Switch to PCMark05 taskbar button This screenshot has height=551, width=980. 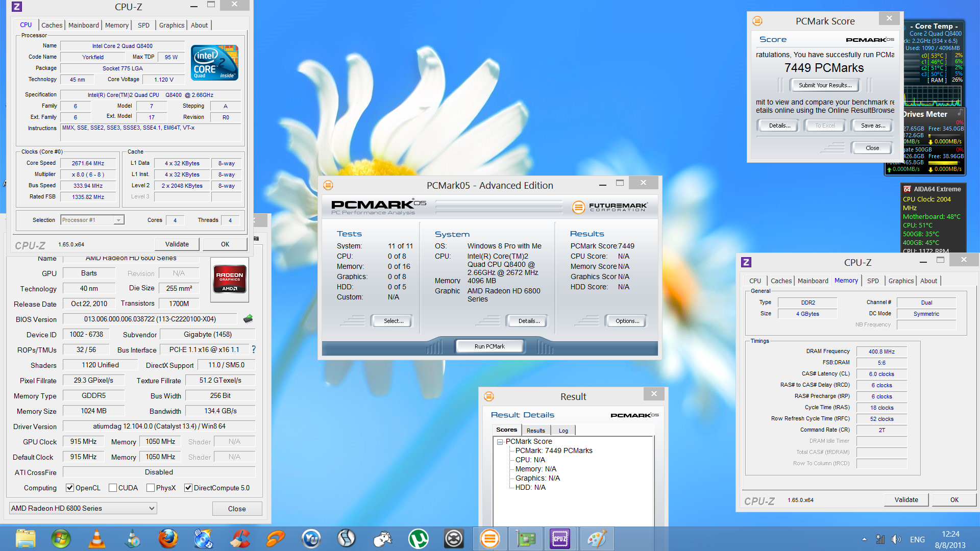[489, 539]
